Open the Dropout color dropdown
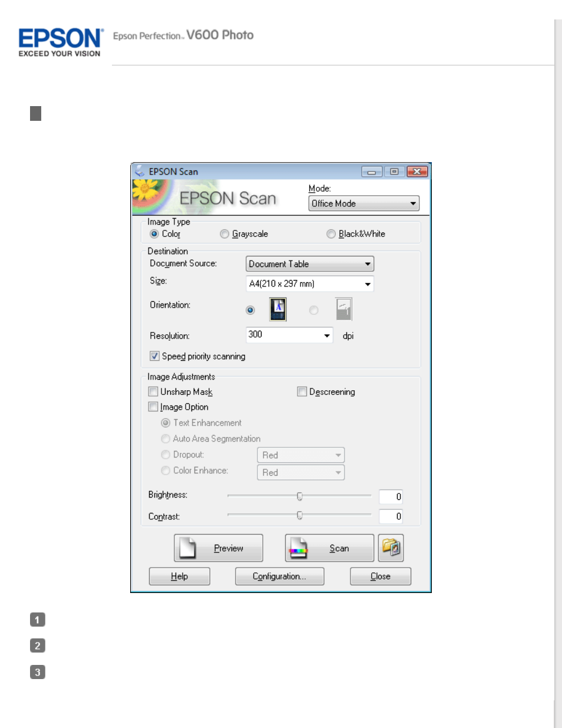The width and height of the screenshot is (562, 728). coord(300,455)
